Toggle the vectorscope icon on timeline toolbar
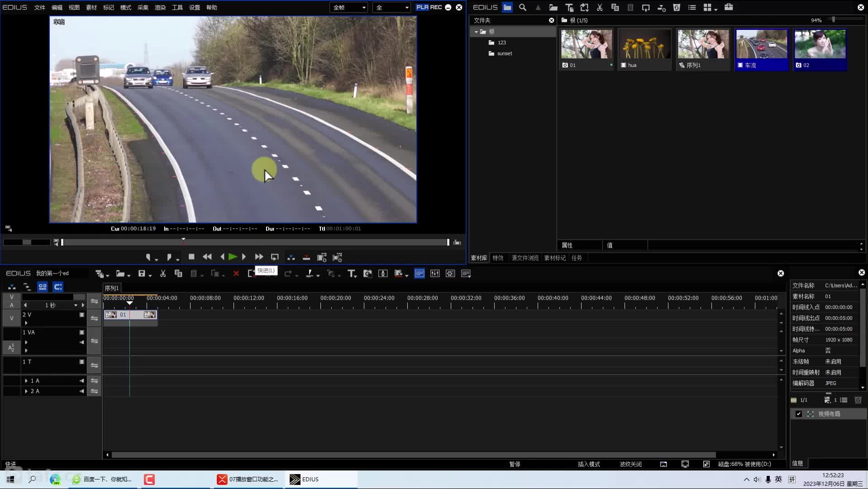Image resolution: width=868 pixels, height=489 pixels. click(x=450, y=273)
